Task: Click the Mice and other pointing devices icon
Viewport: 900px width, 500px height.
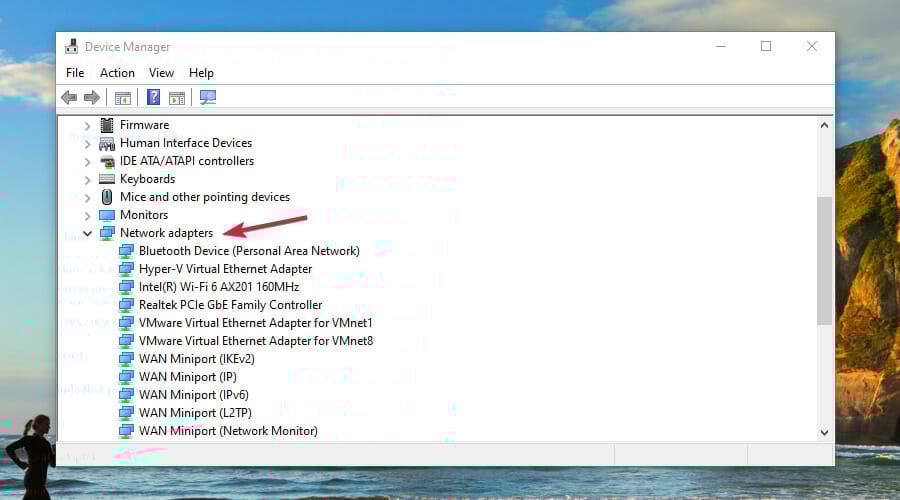Action: [107, 197]
